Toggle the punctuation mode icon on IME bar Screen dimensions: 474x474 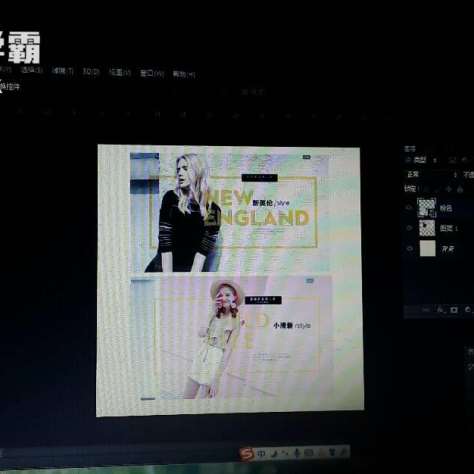tap(285, 453)
